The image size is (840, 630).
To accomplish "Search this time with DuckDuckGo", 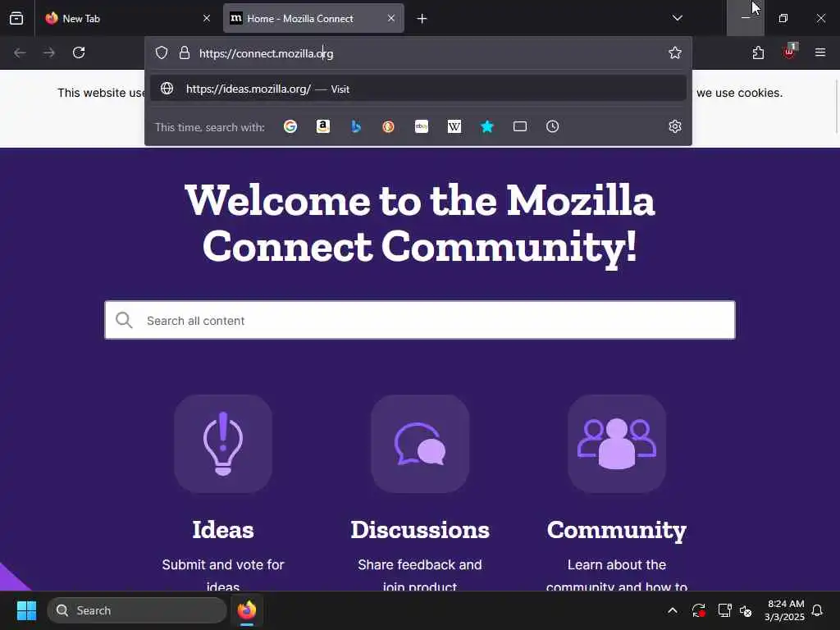I will [x=388, y=126].
